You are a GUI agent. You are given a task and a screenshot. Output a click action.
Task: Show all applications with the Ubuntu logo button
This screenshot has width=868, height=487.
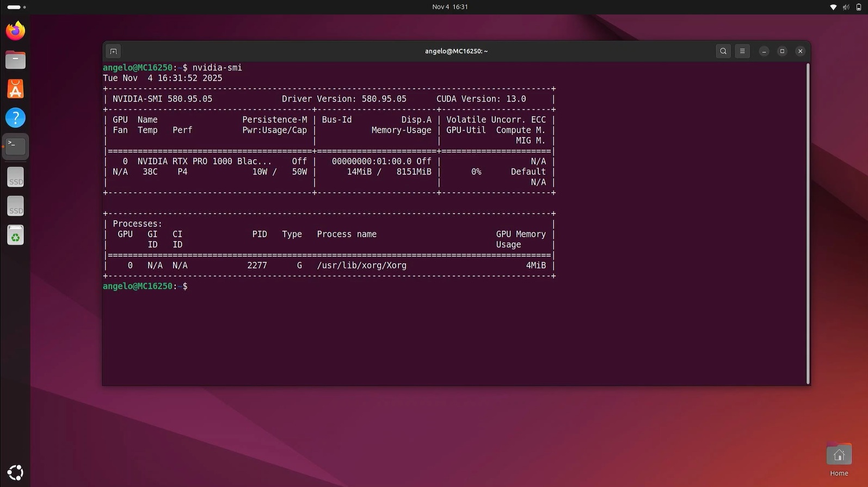pos(15,472)
